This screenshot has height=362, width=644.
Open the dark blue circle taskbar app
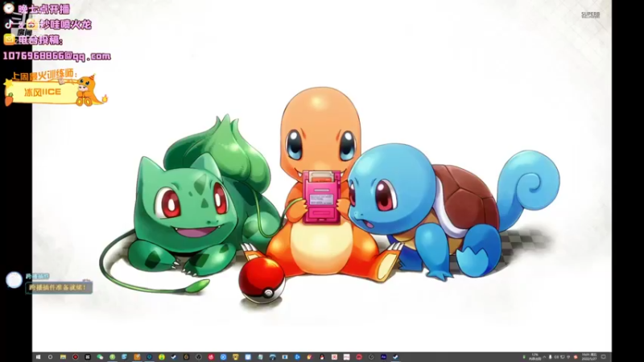(x=149, y=357)
